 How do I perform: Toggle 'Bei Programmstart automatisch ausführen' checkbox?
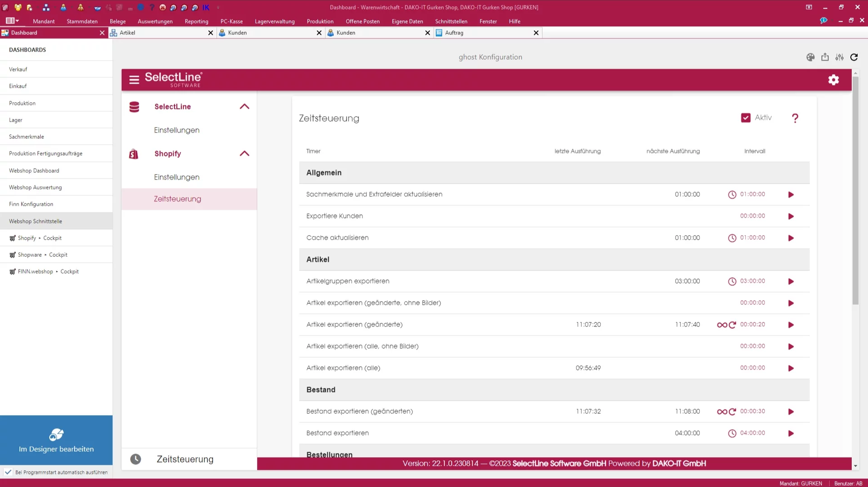click(x=8, y=472)
